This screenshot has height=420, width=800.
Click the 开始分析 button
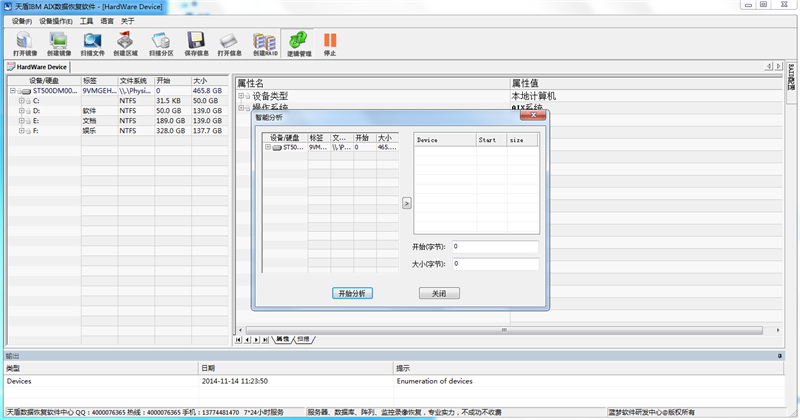click(352, 293)
